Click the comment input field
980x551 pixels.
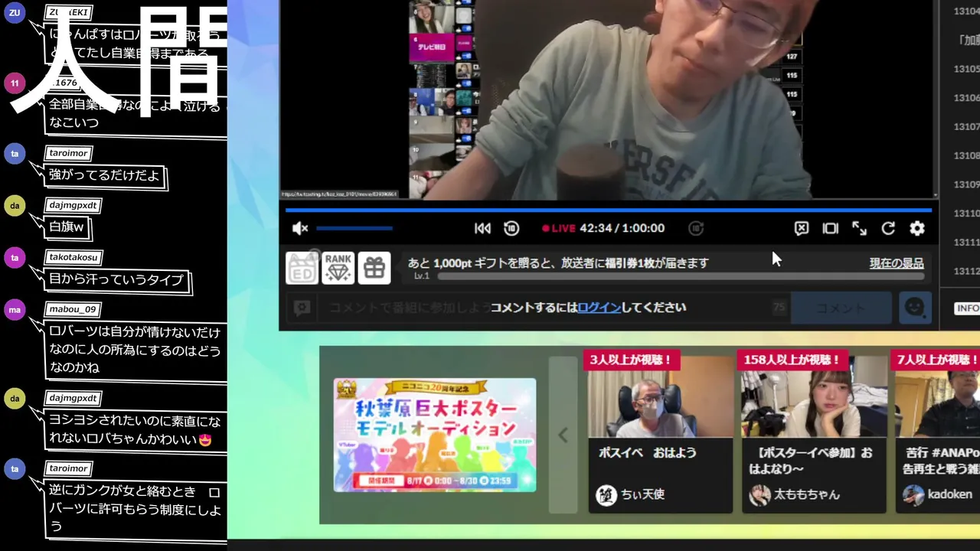click(554, 308)
